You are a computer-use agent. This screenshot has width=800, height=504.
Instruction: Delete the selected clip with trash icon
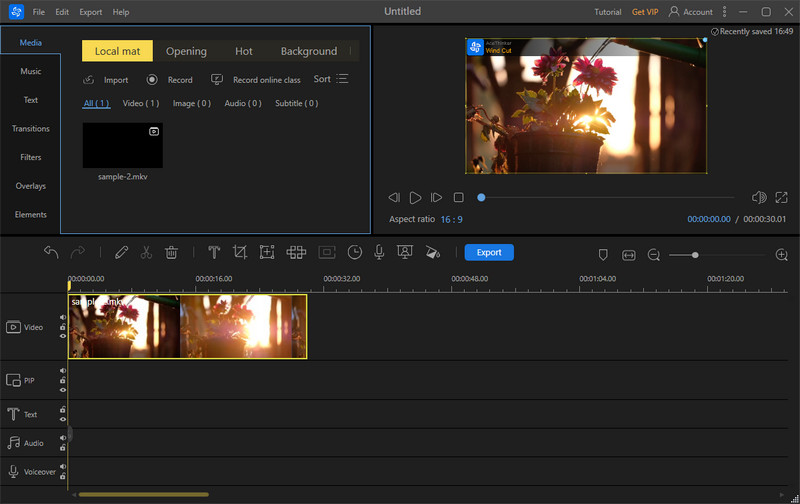171,252
